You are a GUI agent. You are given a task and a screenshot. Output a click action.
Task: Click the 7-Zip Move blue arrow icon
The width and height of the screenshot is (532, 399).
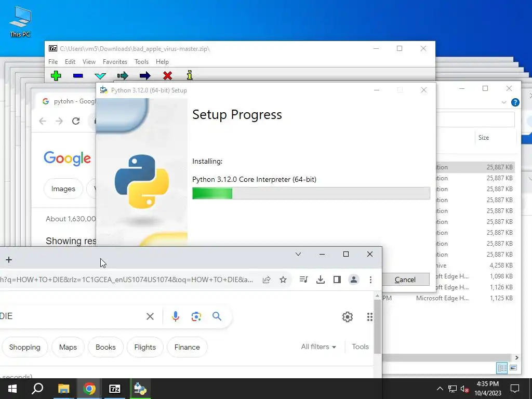[x=145, y=75]
